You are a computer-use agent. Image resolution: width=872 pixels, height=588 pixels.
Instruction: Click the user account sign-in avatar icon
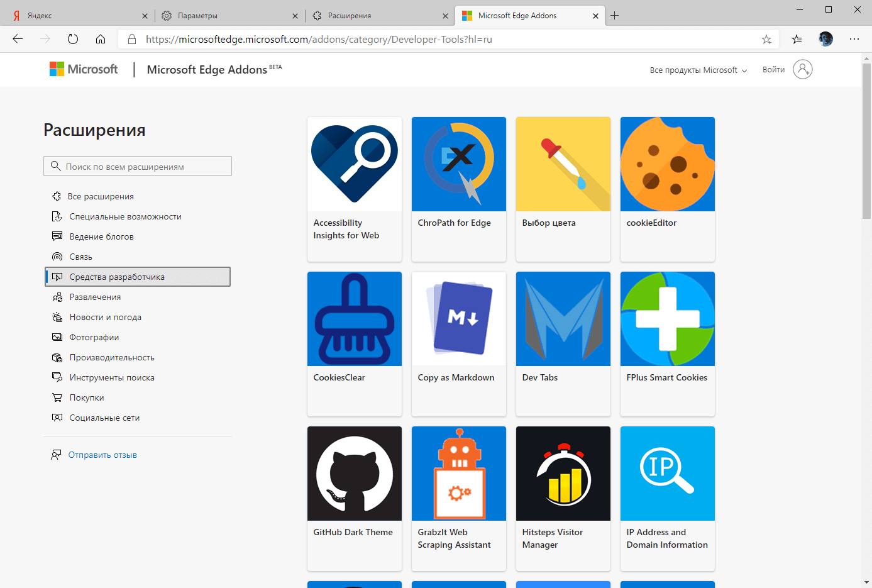pos(803,69)
